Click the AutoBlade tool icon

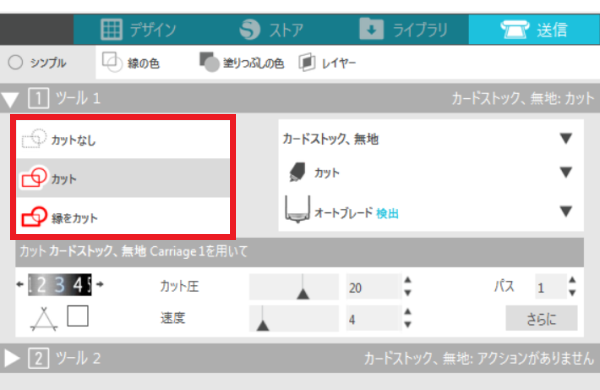coord(297,210)
